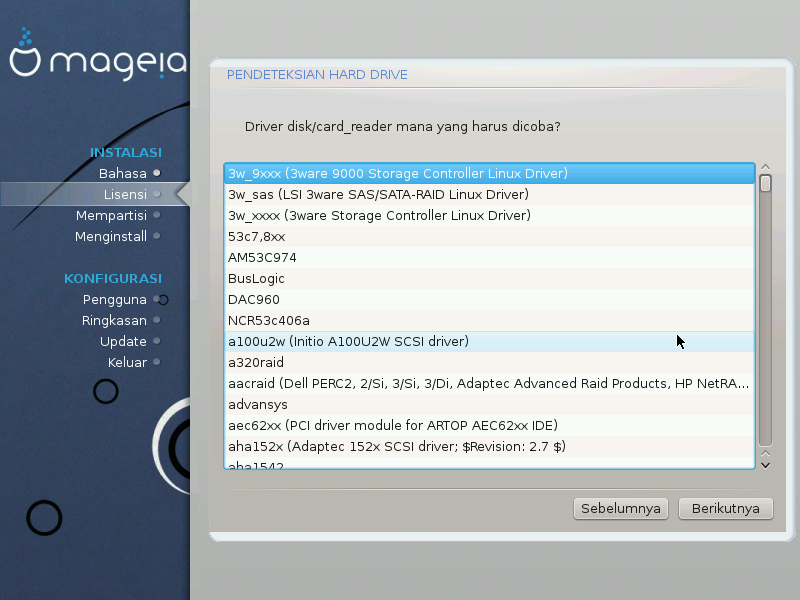
Task: Click the driver list scrollbar thumb
Action: 765,183
